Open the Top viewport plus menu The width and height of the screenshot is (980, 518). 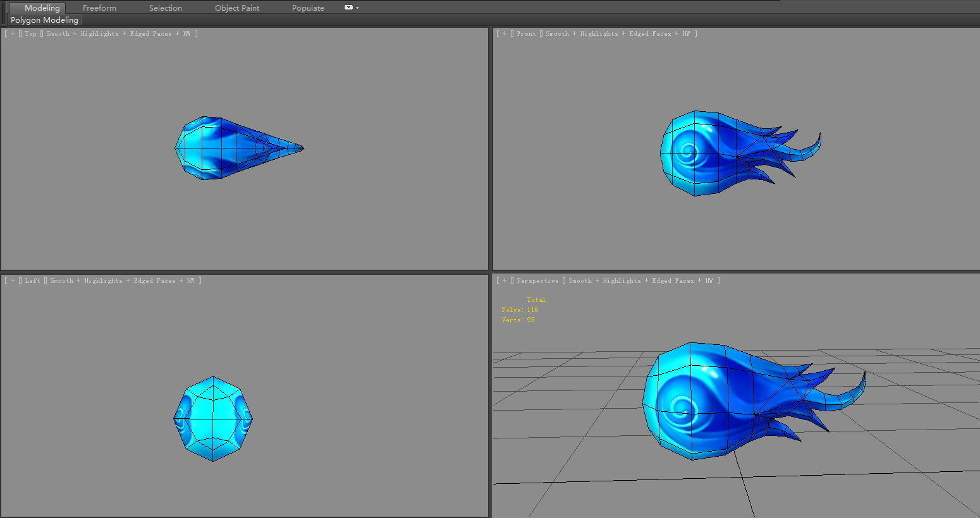tap(13, 33)
